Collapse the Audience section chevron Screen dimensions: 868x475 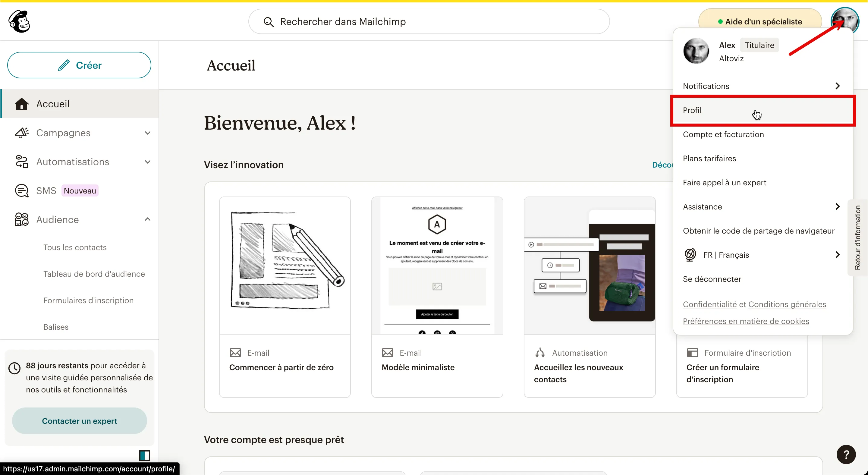tap(148, 219)
